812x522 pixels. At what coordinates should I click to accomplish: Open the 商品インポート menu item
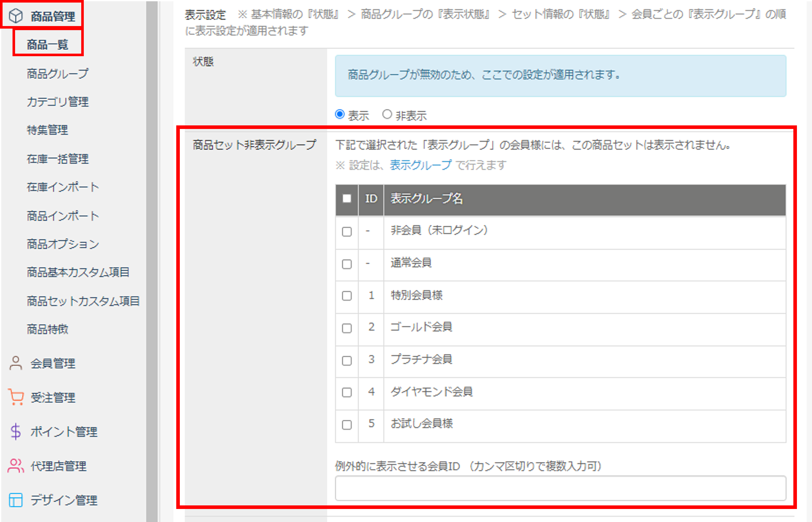pos(63,216)
